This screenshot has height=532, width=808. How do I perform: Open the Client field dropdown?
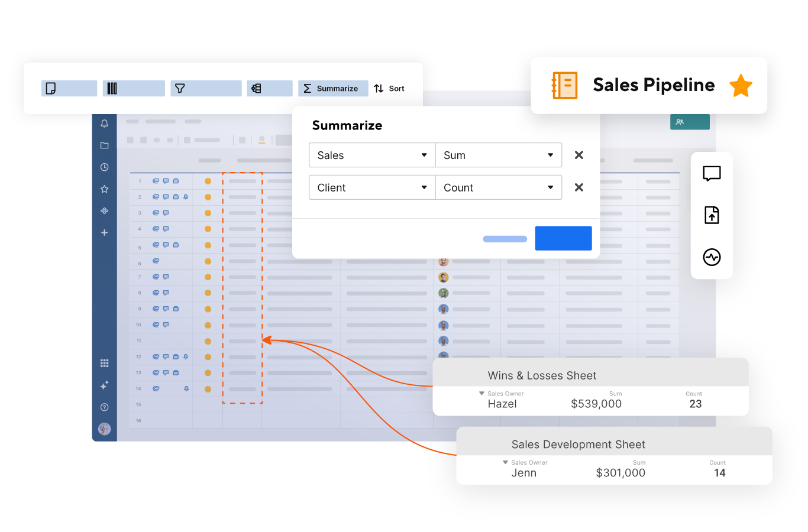coord(372,187)
